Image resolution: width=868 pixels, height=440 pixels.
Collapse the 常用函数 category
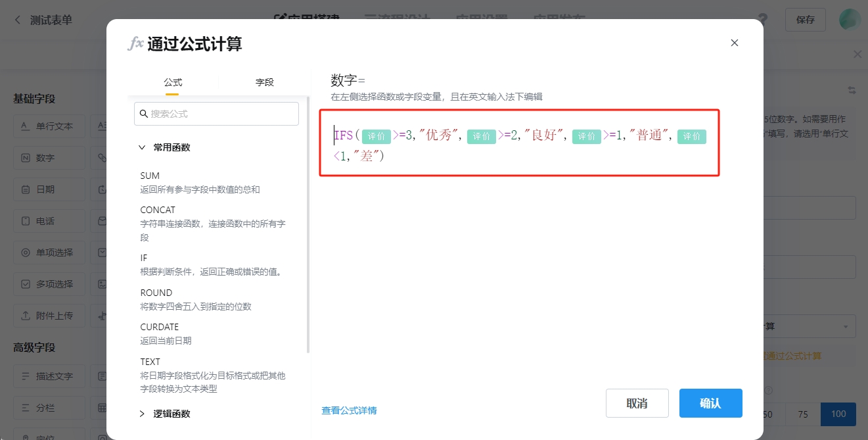[x=142, y=147]
